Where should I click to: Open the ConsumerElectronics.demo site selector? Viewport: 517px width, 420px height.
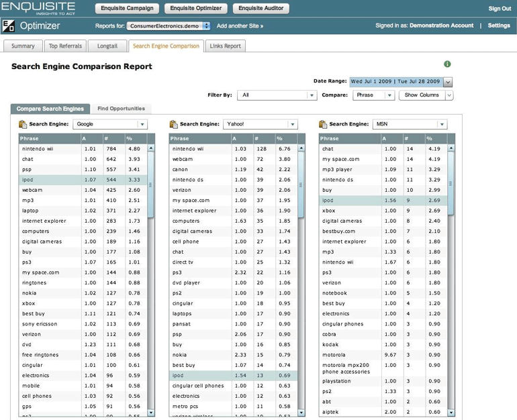(169, 26)
